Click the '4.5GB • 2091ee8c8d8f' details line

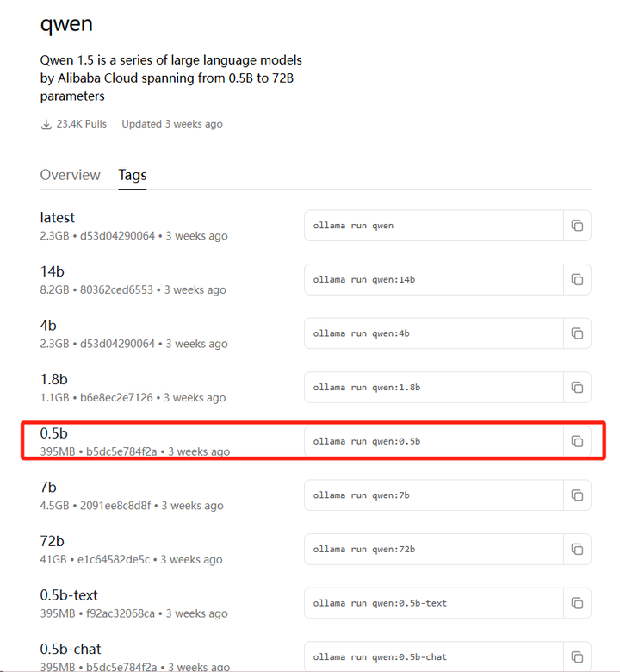[x=132, y=506]
